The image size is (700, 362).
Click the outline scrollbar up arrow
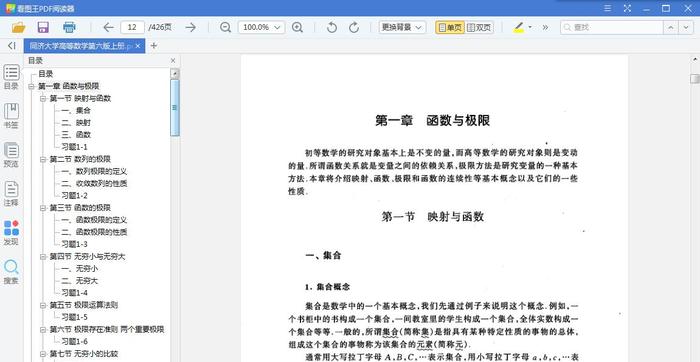[175, 74]
